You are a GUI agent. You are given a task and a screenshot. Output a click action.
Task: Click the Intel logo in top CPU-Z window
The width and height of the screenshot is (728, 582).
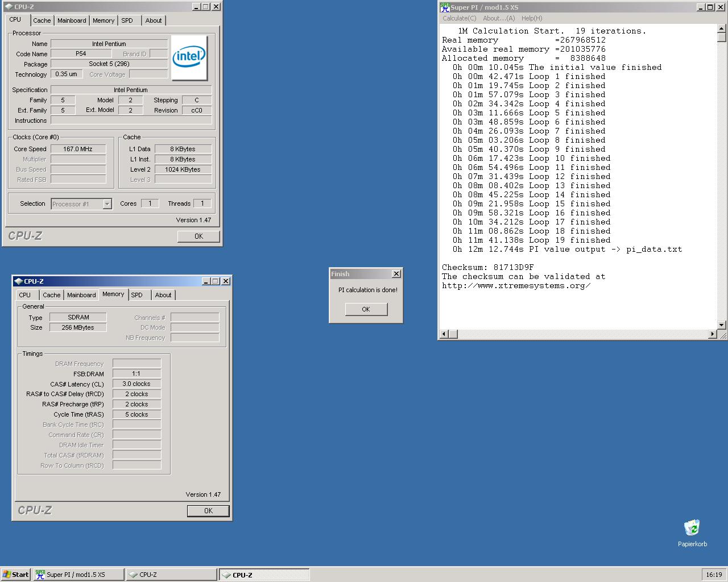click(189, 57)
